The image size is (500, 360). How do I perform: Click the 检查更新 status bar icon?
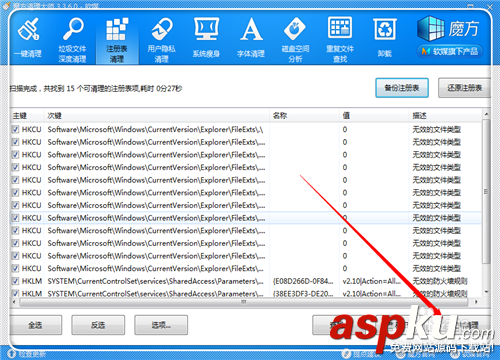pyautogui.click(x=11, y=353)
